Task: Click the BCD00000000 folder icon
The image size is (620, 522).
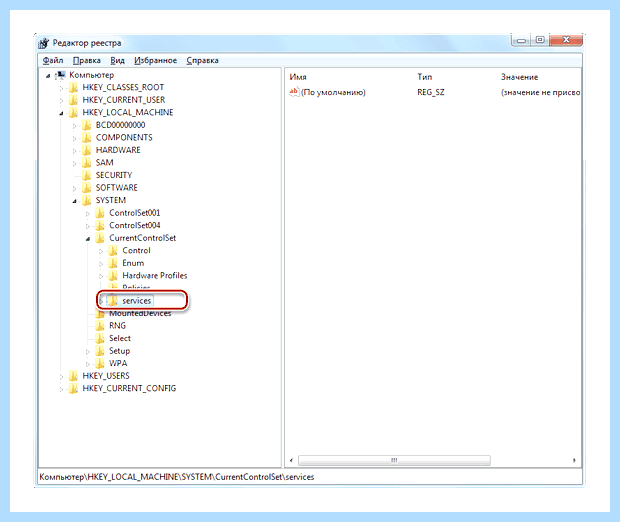Action: click(x=87, y=125)
